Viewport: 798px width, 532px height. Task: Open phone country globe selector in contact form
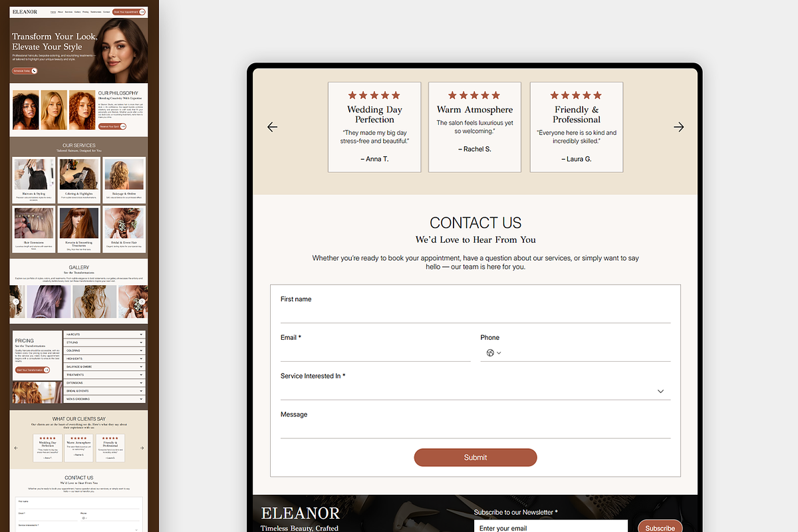pos(493,353)
